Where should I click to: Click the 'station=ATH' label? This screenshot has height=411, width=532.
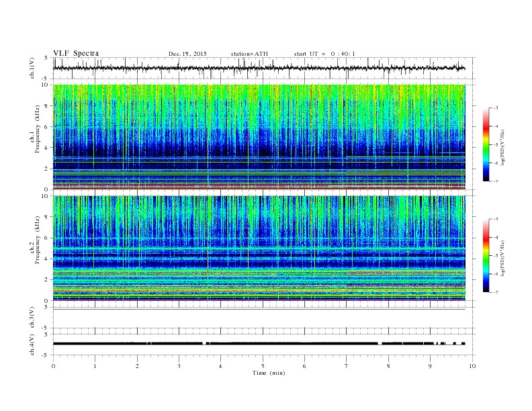[249, 54]
